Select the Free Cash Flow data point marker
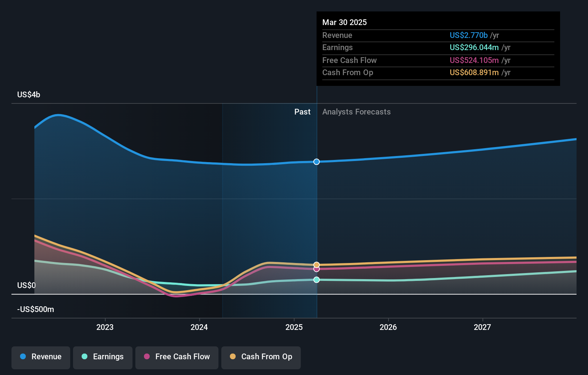Screen dimensions: 588x375 click(x=317, y=269)
